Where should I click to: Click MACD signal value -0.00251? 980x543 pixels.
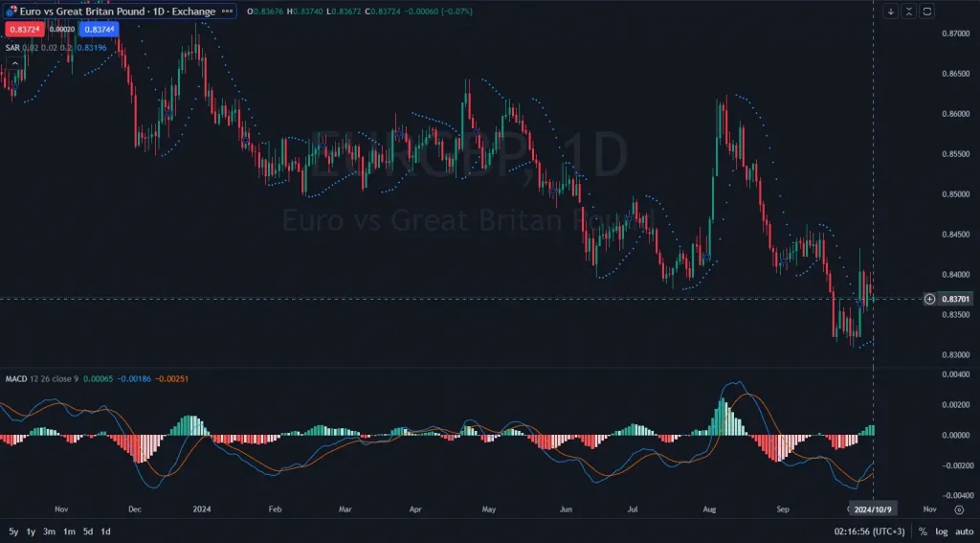(171, 379)
